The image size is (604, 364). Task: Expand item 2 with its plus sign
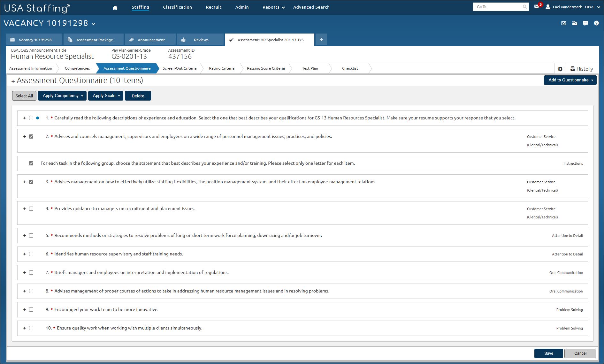click(25, 137)
